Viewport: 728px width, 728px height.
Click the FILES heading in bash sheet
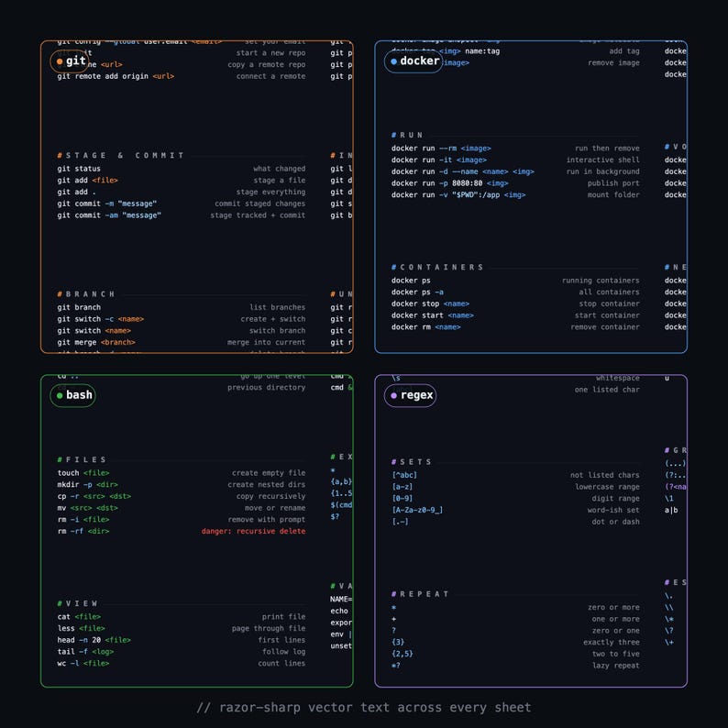(x=82, y=459)
